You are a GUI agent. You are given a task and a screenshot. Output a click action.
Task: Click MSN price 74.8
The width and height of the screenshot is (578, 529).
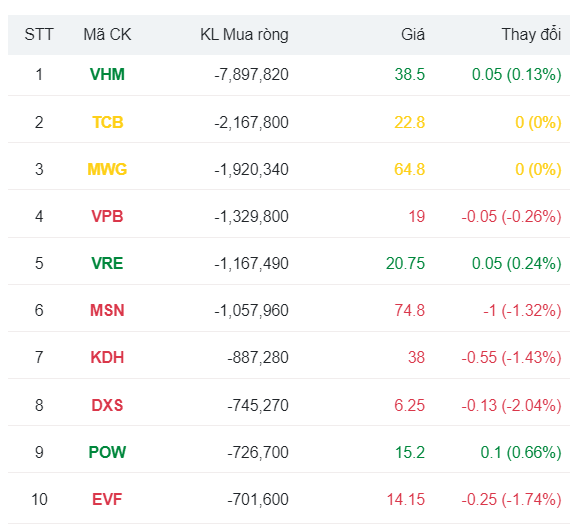pos(410,310)
